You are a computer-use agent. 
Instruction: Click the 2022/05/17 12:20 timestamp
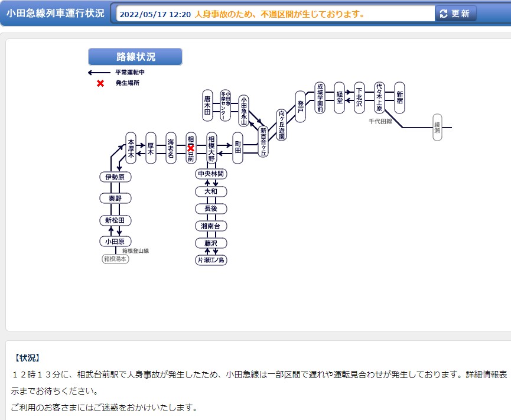155,14
